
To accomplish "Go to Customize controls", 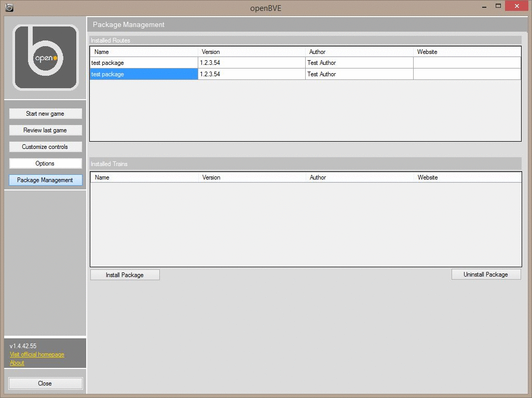I will tap(46, 147).
